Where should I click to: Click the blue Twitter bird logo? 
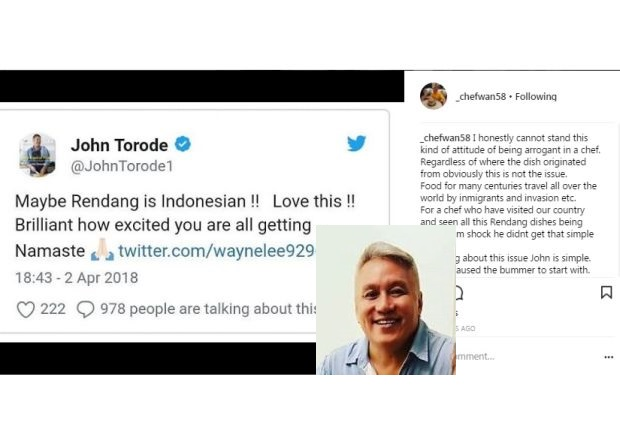[356, 143]
